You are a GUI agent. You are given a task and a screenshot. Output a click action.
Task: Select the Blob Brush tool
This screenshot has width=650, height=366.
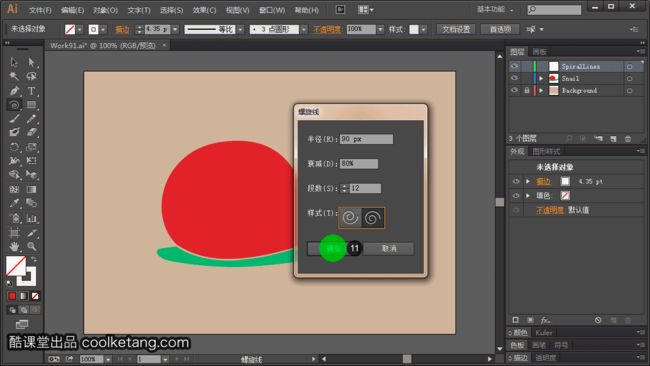pos(14,133)
